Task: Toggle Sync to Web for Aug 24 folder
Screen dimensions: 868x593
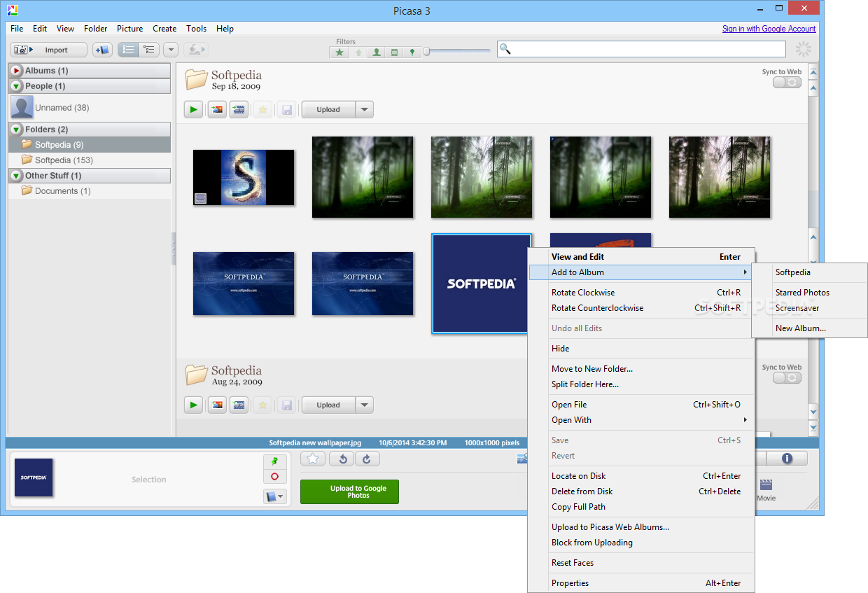Action: (787, 378)
